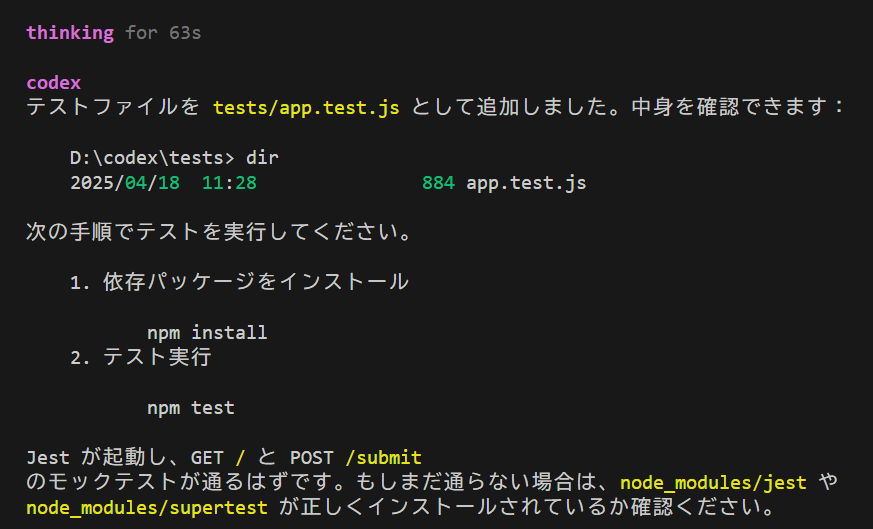Viewport: 873px width, 529px height.
Task: Click the green 884 file size
Action: (438, 183)
